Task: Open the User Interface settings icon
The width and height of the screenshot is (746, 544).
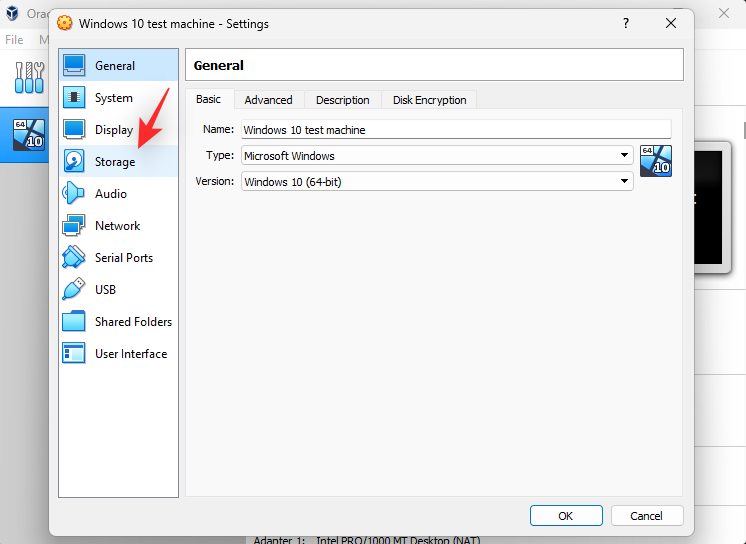Action: point(74,353)
